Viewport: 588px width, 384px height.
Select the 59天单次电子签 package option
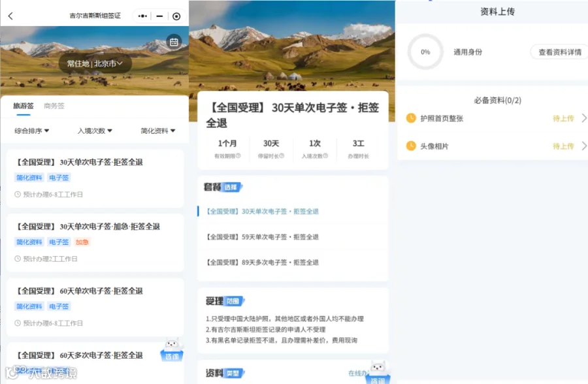coord(263,237)
